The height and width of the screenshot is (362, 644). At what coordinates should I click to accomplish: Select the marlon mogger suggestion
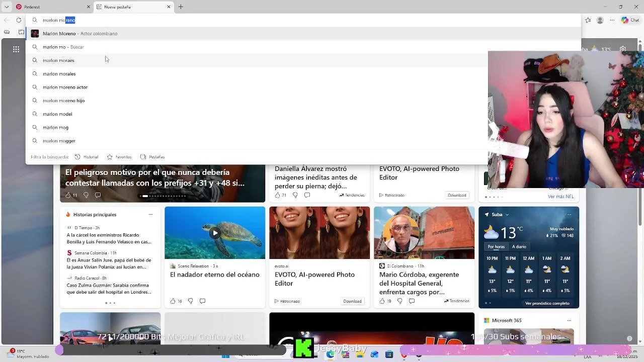point(257,141)
